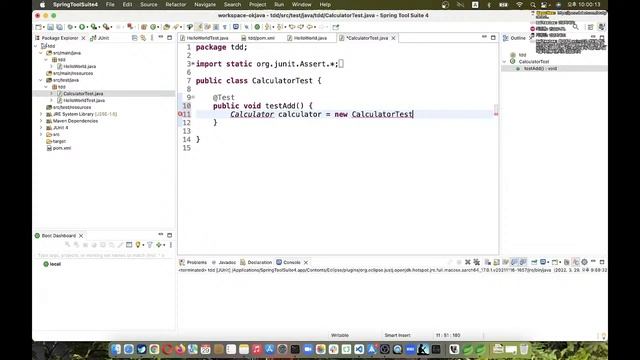Toggle Mark Occurrences in the main toolbar
The width and height of the screenshot is (640, 360).
(199, 27)
